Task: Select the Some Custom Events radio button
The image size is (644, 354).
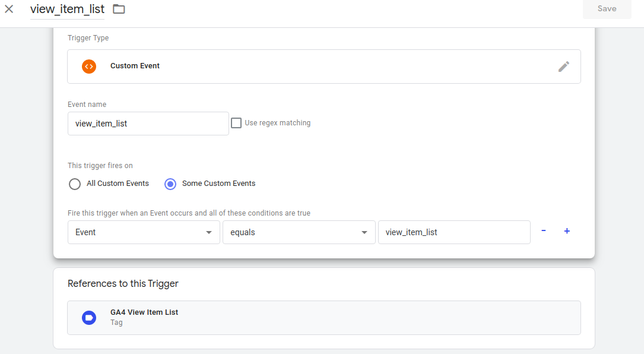Action: 170,184
